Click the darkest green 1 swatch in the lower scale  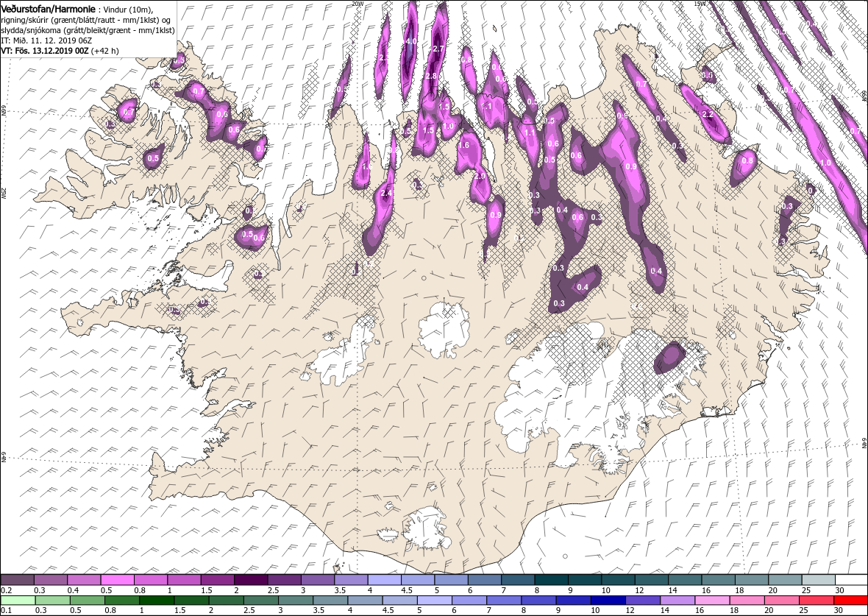[x=157, y=601]
